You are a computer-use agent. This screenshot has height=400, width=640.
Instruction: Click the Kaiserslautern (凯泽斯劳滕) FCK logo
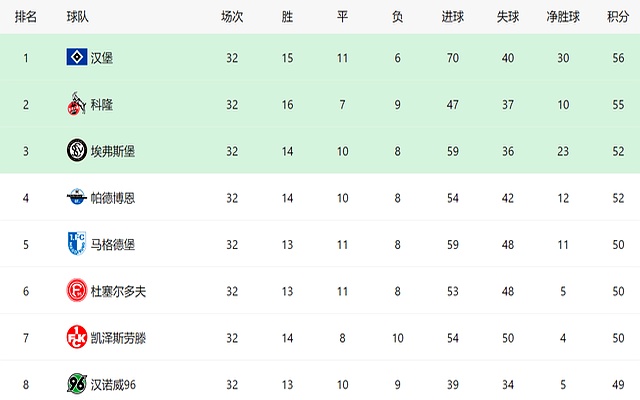pos(77,337)
